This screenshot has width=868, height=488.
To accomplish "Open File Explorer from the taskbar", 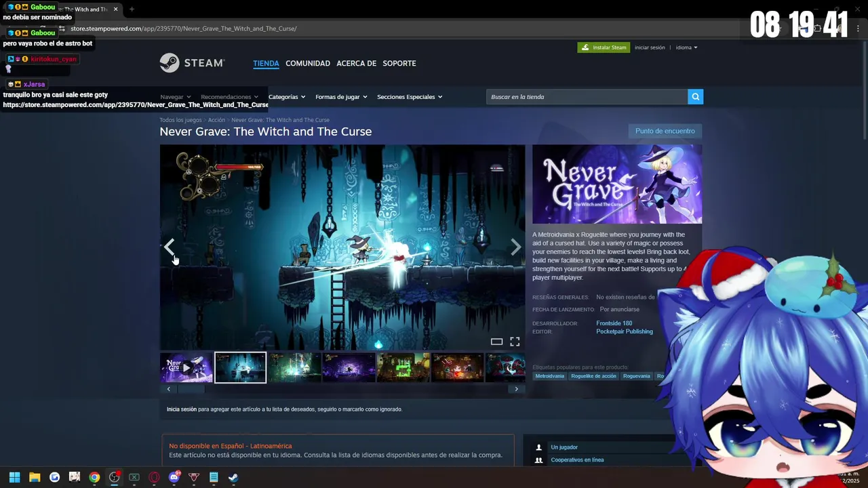I will click(35, 477).
